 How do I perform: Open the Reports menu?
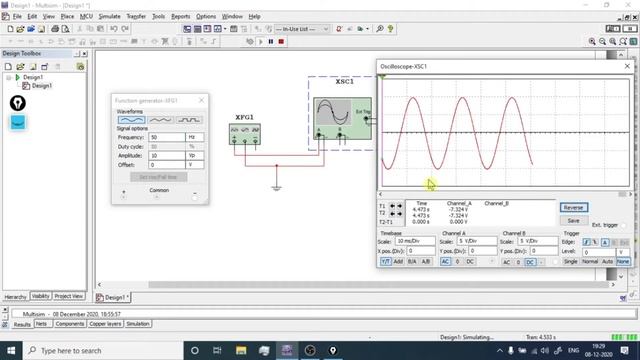pos(180,17)
